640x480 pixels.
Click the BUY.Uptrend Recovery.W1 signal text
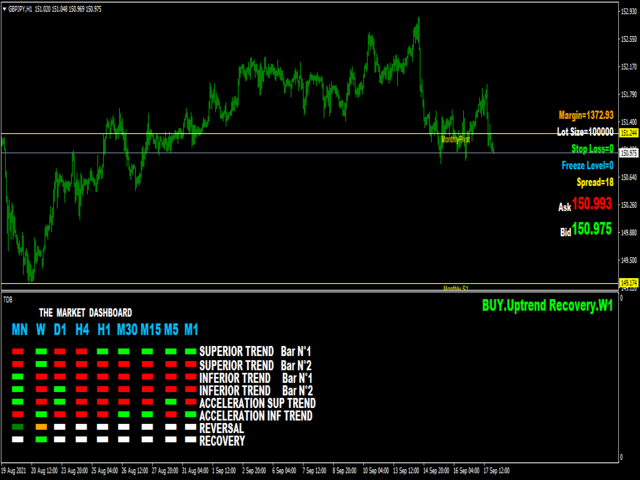tap(547, 305)
